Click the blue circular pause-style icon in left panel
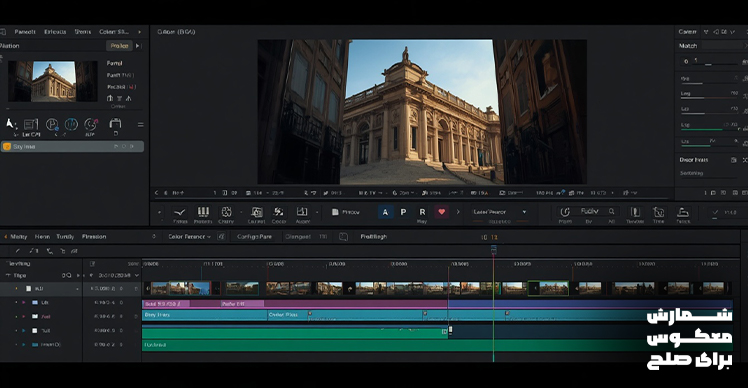Viewport: 748px width, 388px height. 71,124
